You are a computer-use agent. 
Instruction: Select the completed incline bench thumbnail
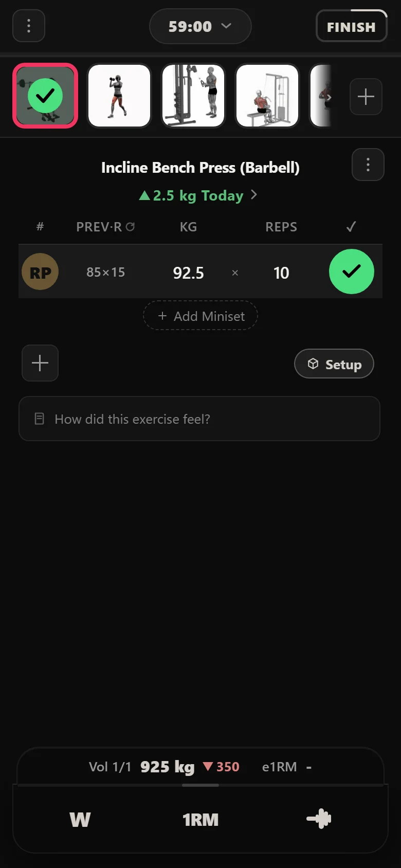point(45,96)
